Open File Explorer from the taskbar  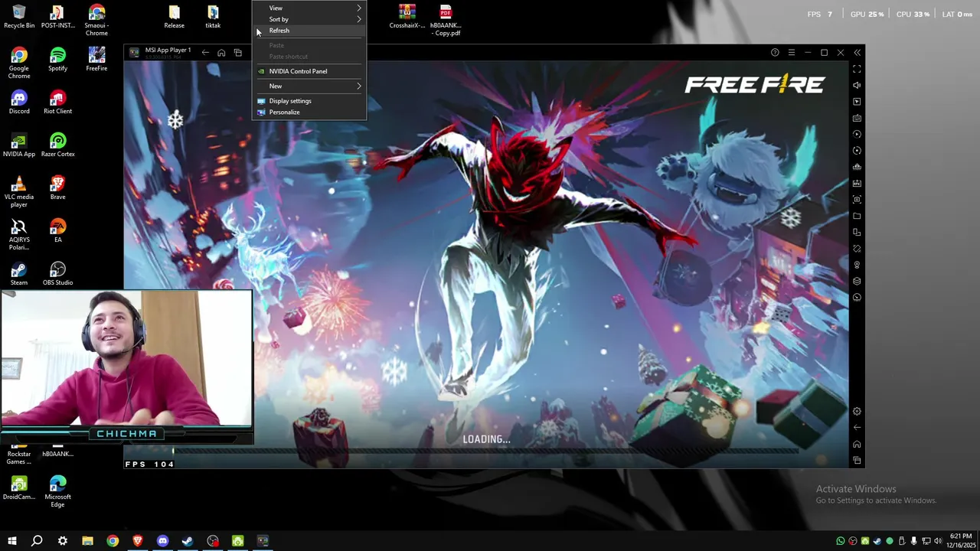(x=87, y=541)
